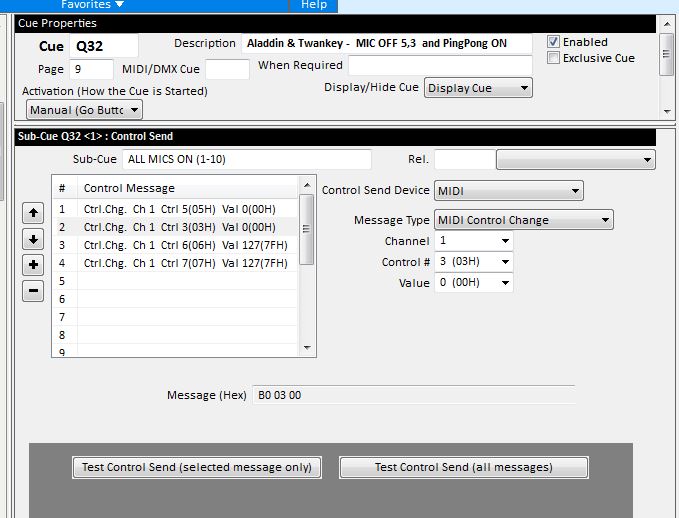
Task: Expand the Channel dropdown
Action: (474, 241)
